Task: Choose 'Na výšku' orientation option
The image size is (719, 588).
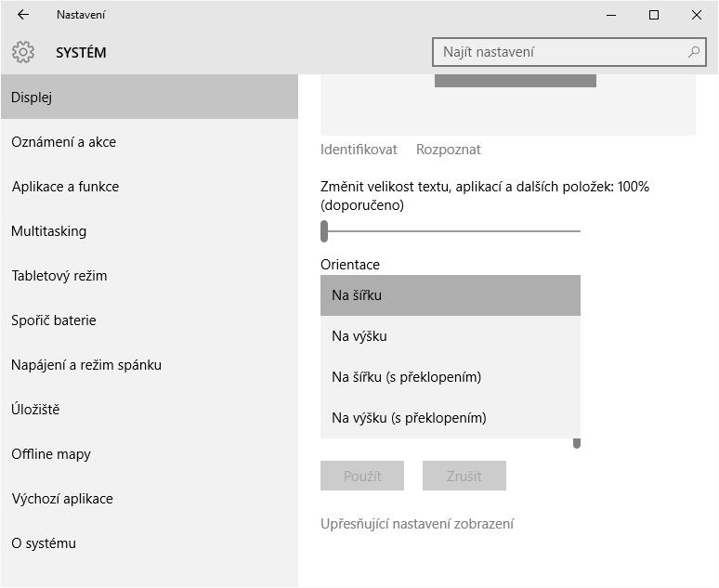Action: point(450,336)
